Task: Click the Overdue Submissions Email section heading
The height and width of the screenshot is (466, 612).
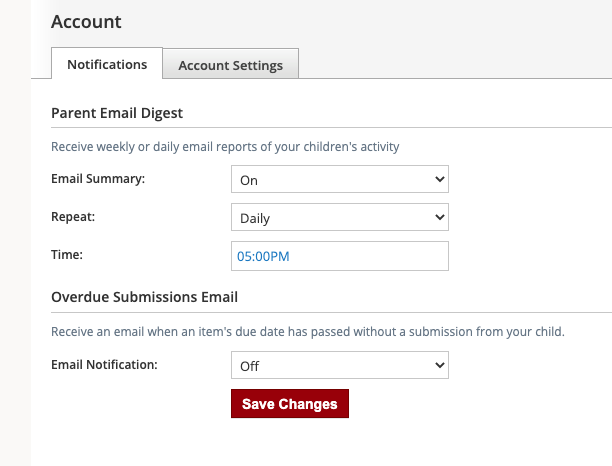Action: pyautogui.click(x=144, y=297)
